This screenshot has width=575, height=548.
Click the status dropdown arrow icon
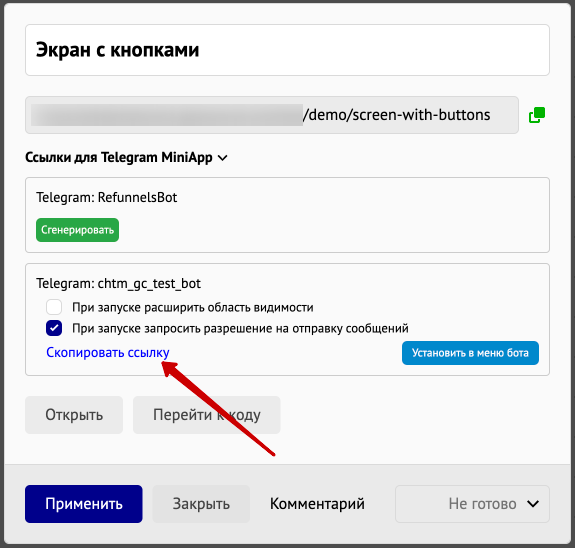[x=533, y=504]
